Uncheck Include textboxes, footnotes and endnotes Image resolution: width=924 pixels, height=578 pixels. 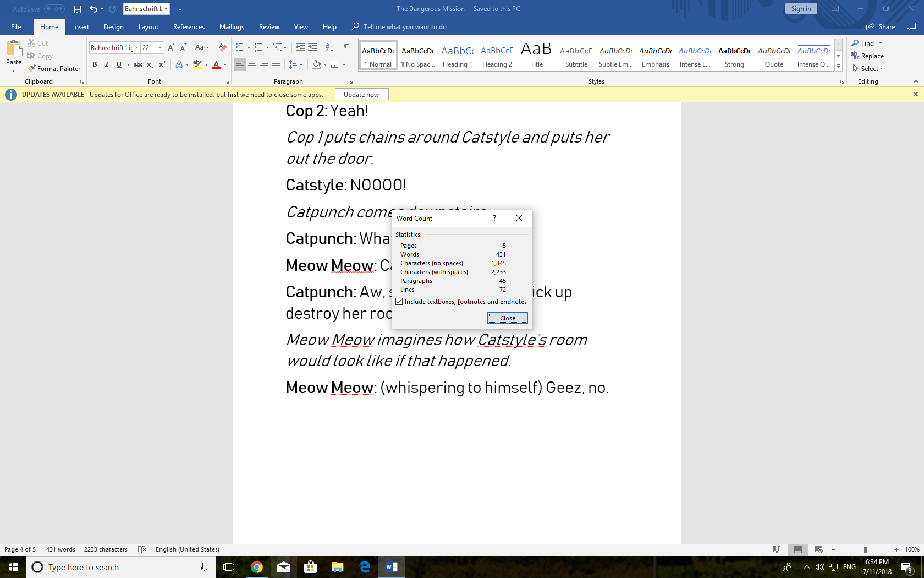399,302
